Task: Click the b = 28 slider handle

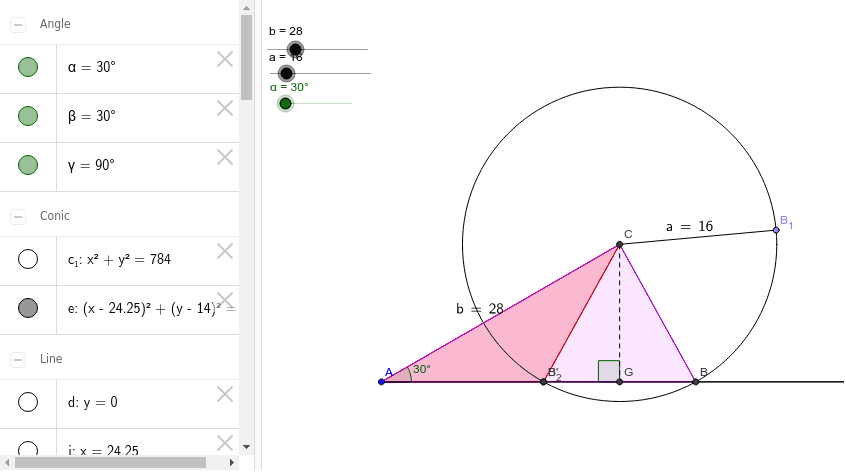Action: point(295,50)
